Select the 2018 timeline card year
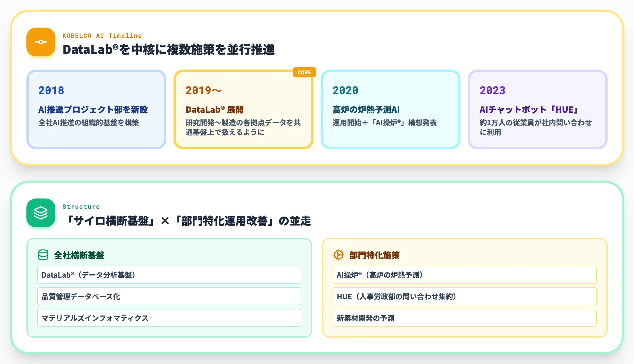 pyautogui.click(x=51, y=91)
